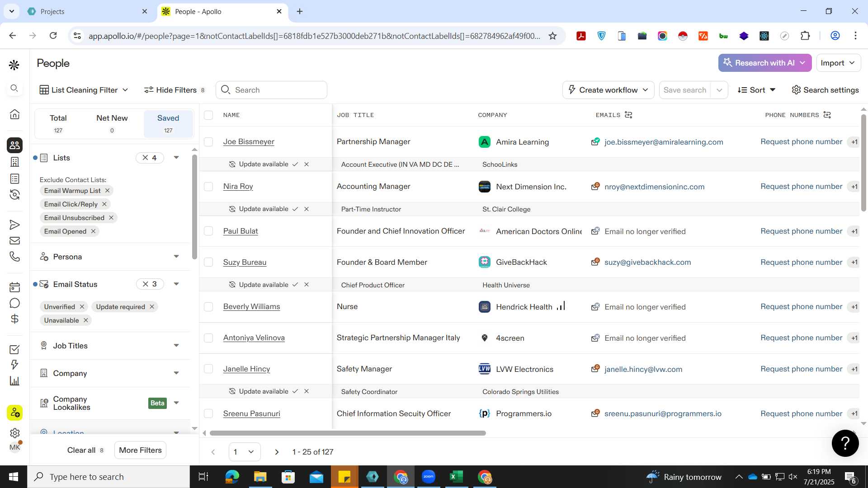The image size is (868, 488).
Task: Open Analytics bar chart icon in sidebar
Action: (x=14, y=381)
